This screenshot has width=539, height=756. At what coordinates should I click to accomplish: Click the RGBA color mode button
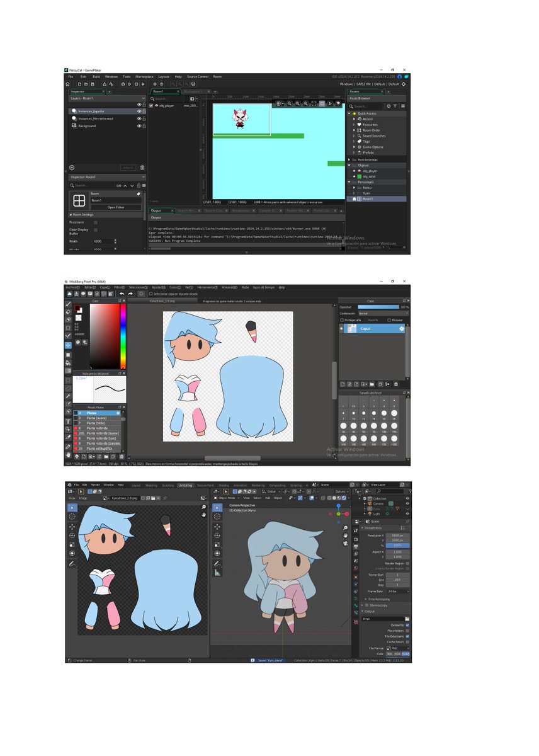pyautogui.click(x=406, y=654)
